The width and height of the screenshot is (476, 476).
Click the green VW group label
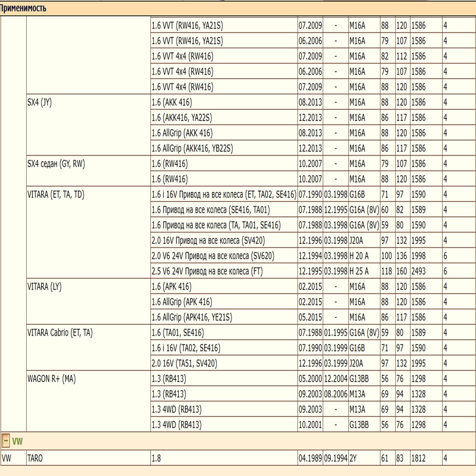pyautogui.click(x=17, y=441)
